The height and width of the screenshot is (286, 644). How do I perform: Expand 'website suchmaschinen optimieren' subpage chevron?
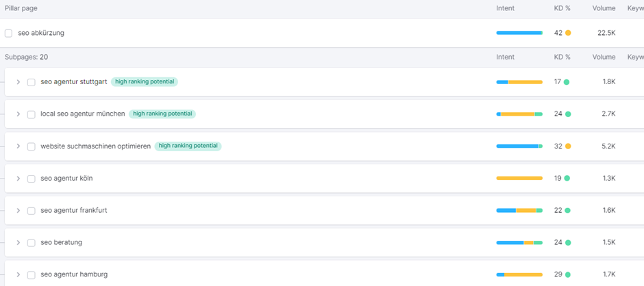pos(18,146)
